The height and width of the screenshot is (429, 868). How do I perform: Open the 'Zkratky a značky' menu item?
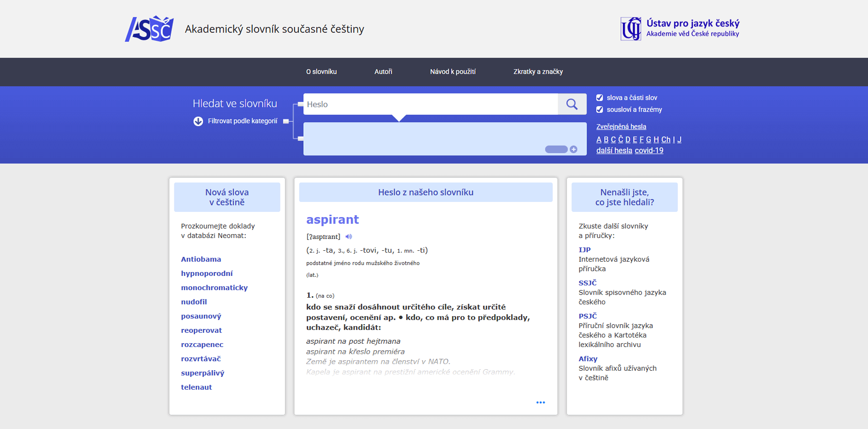pyautogui.click(x=538, y=72)
